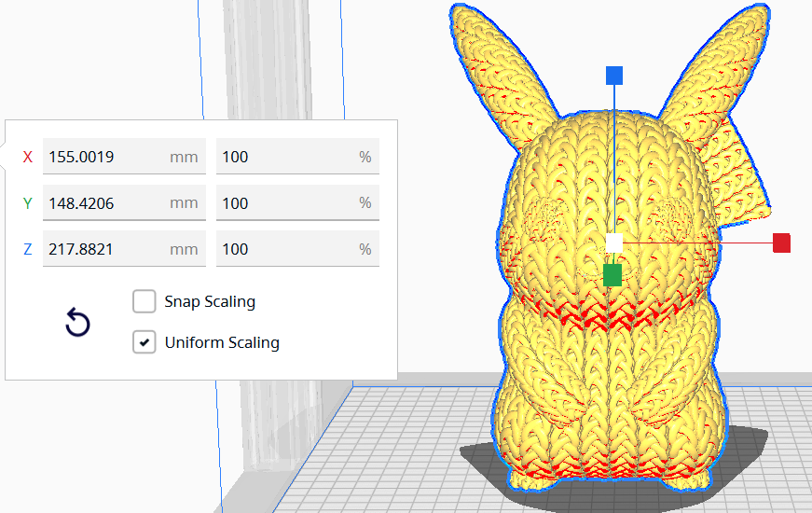Click the reset scale arrow icon

pyautogui.click(x=77, y=323)
